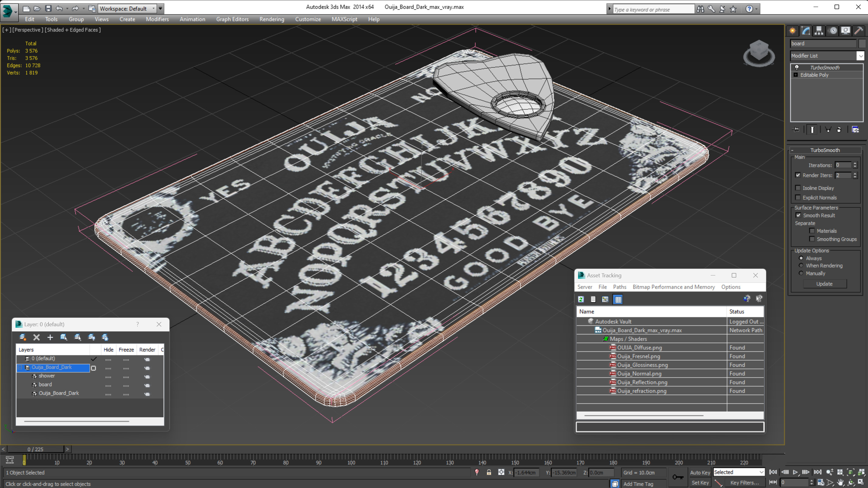Screen dimensions: 868x488
Task: Open the Modifiers menu
Action: coord(157,19)
